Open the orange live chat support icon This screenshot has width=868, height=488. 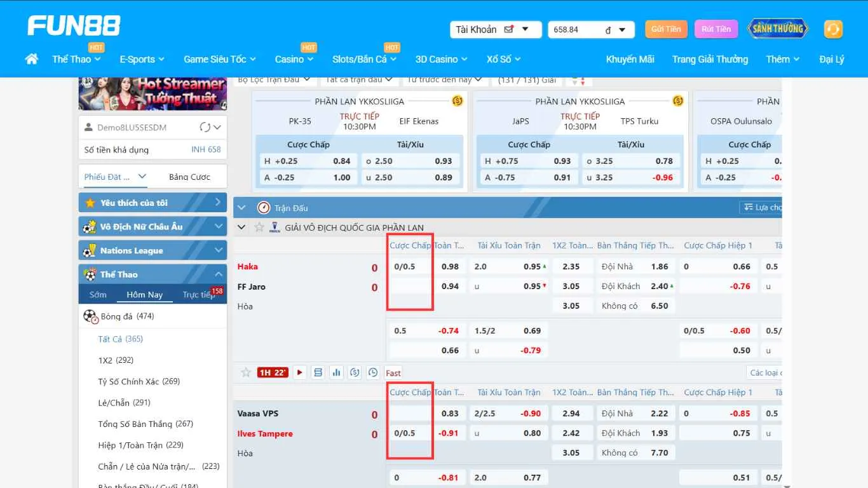pyautogui.click(x=832, y=29)
